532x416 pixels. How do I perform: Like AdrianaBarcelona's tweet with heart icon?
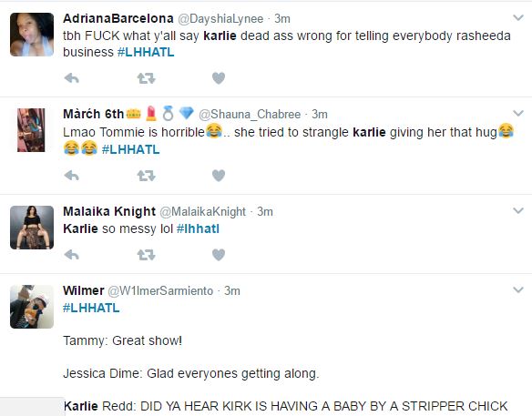tap(219, 78)
